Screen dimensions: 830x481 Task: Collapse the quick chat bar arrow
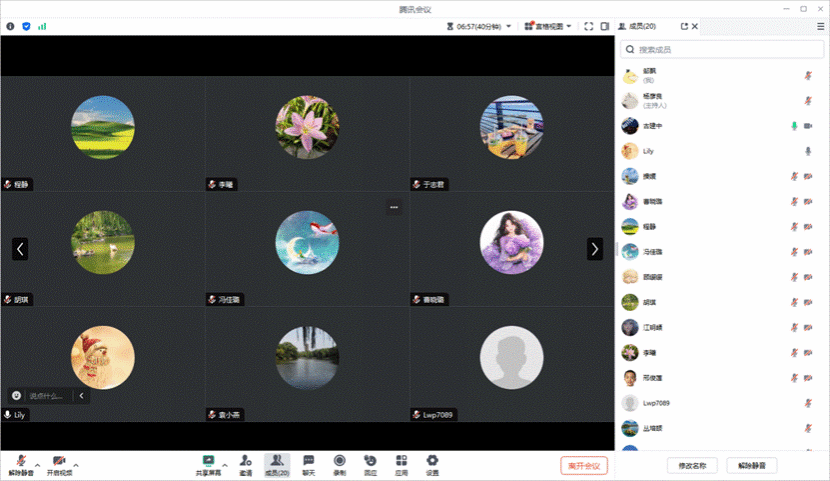pyautogui.click(x=82, y=395)
